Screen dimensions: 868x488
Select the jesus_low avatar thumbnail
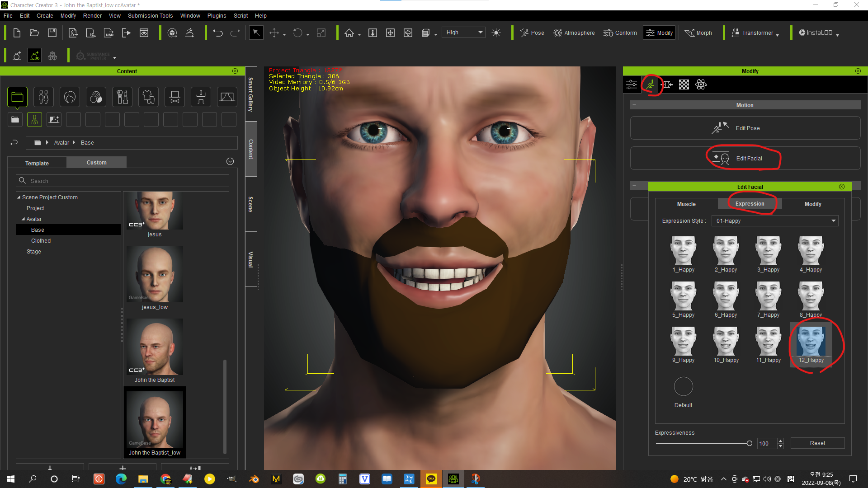point(155,275)
